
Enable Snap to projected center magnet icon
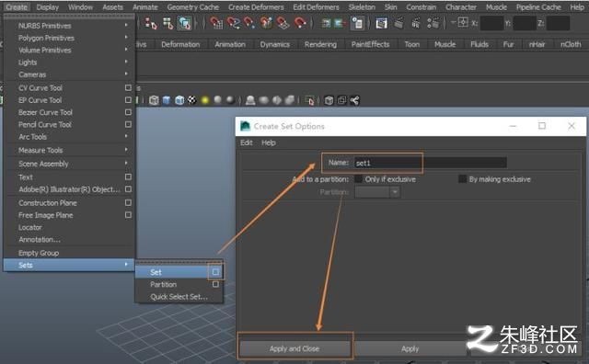click(x=266, y=23)
